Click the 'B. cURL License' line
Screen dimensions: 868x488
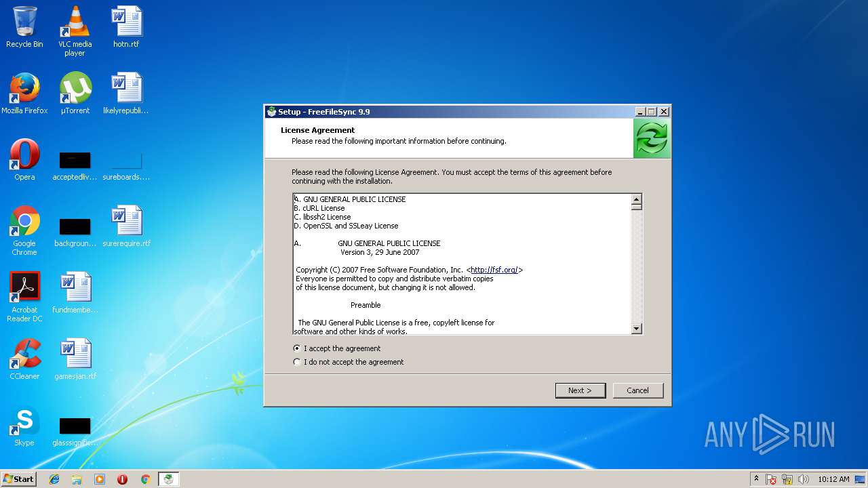pyautogui.click(x=319, y=208)
